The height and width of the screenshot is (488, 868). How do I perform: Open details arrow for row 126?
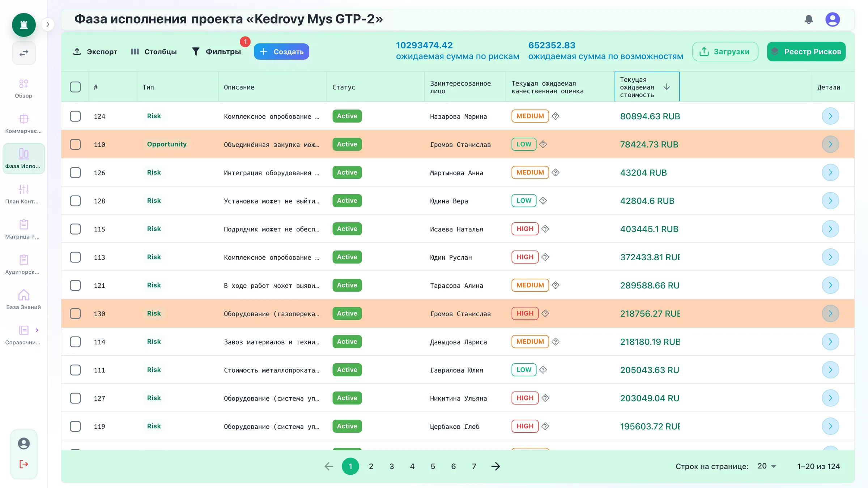830,172
